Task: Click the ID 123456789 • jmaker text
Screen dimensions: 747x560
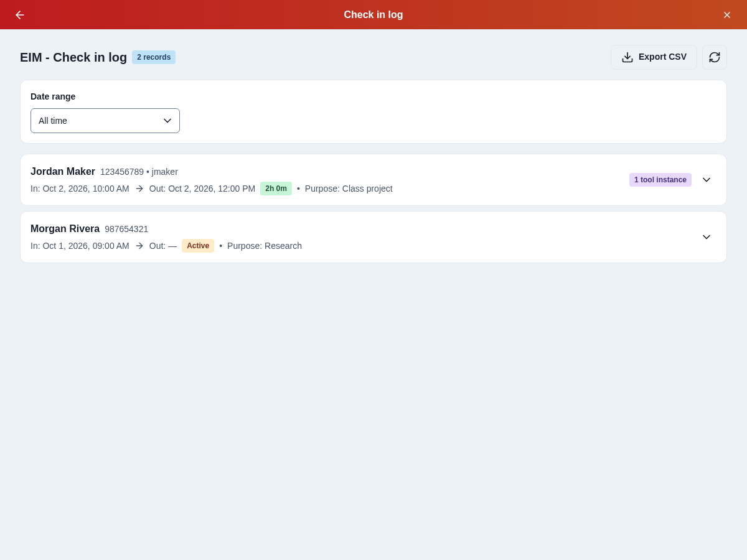Action: coord(139,172)
